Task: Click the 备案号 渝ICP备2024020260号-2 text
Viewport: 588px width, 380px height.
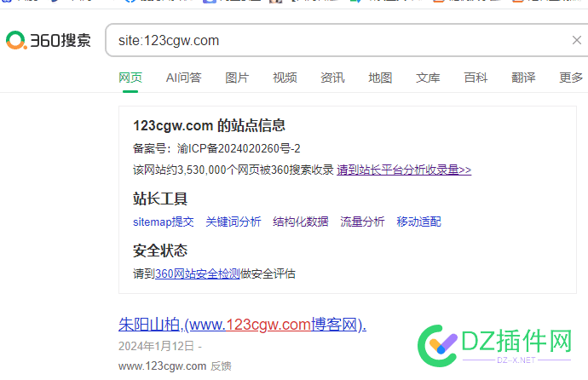Action: [x=216, y=148]
